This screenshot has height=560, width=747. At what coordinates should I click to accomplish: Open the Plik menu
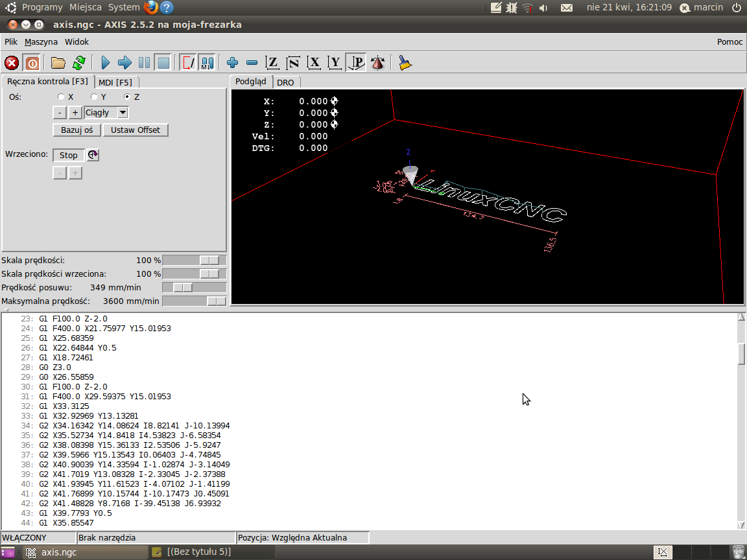click(x=11, y=42)
